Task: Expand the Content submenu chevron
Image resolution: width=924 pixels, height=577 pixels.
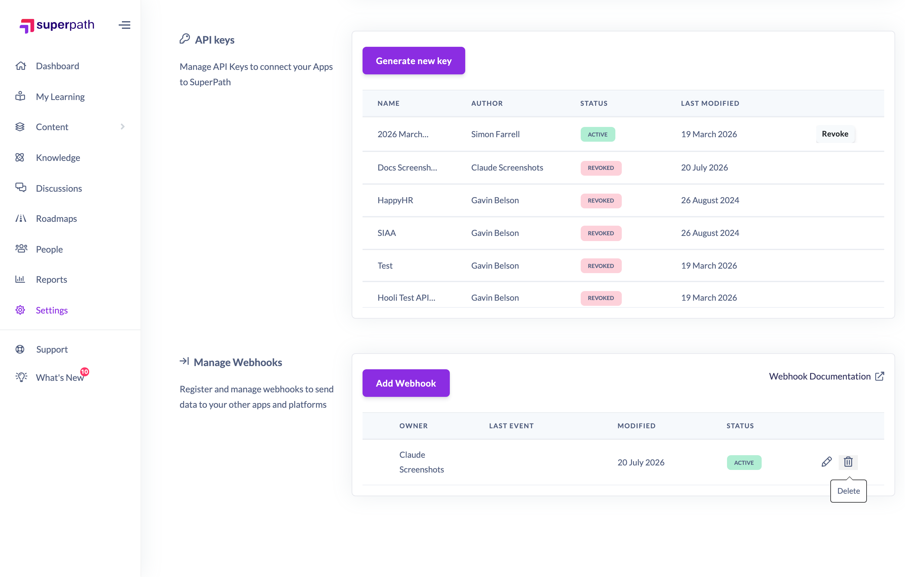Action: point(123,127)
